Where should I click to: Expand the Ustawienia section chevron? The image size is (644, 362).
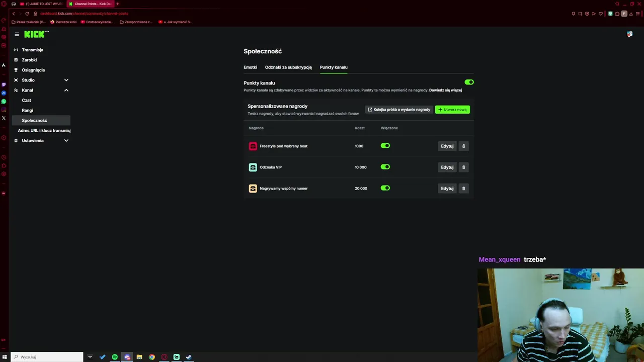[x=66, y=140]
